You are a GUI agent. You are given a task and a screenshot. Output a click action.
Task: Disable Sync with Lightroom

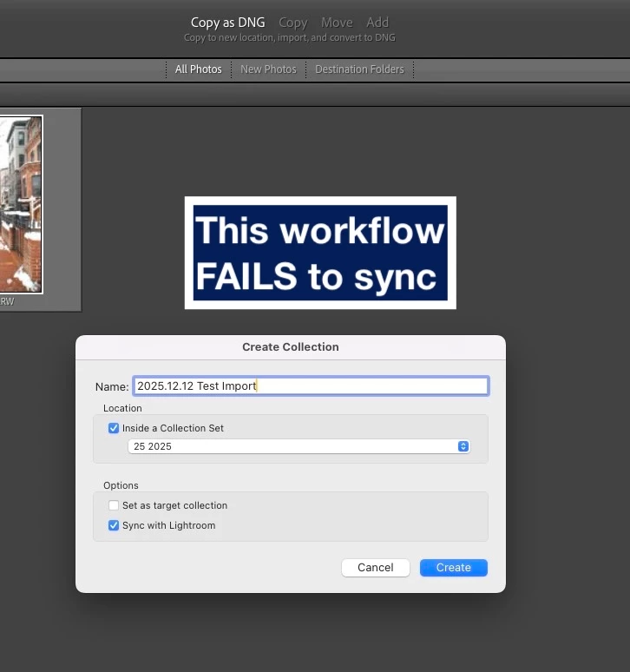tap(114, 525)
